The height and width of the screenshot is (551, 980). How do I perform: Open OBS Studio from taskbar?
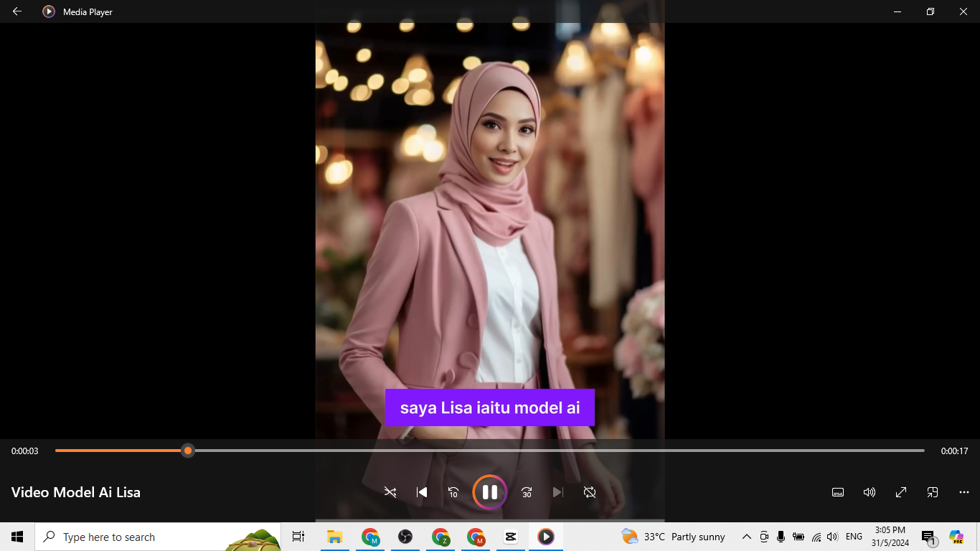(406, 537)
